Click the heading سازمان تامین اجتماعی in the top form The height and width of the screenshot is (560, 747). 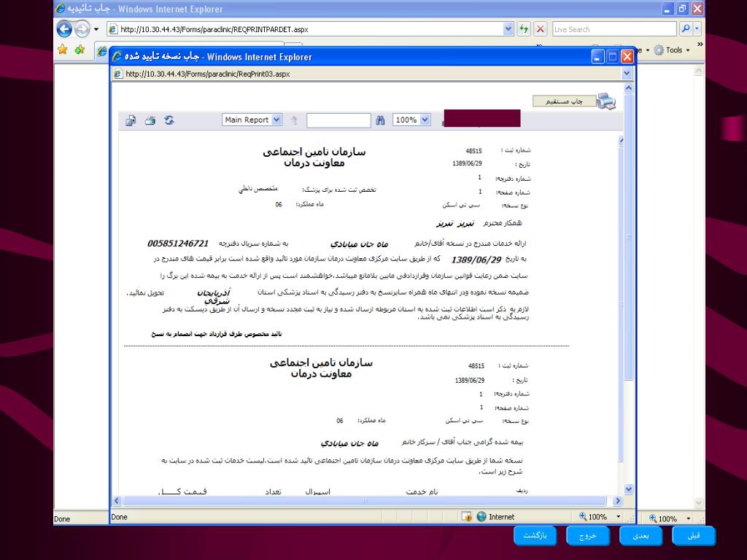click(x=314, y=152)
